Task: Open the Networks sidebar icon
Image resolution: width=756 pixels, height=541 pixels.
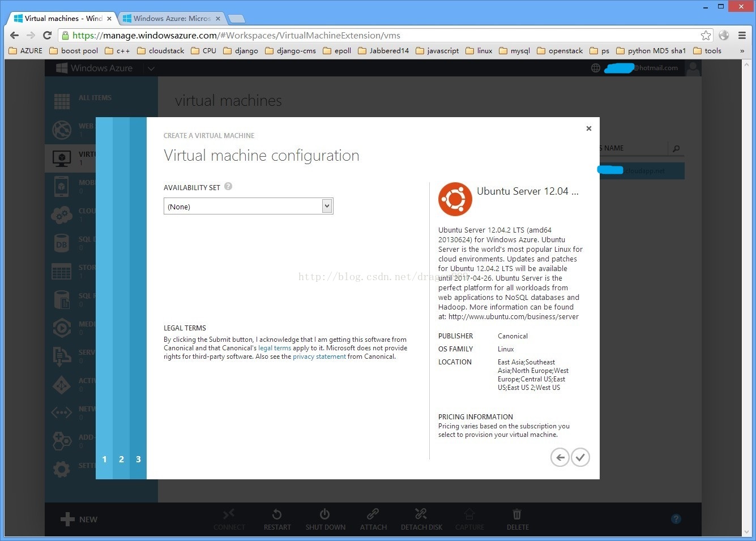Action: click(x=62, y=413)
